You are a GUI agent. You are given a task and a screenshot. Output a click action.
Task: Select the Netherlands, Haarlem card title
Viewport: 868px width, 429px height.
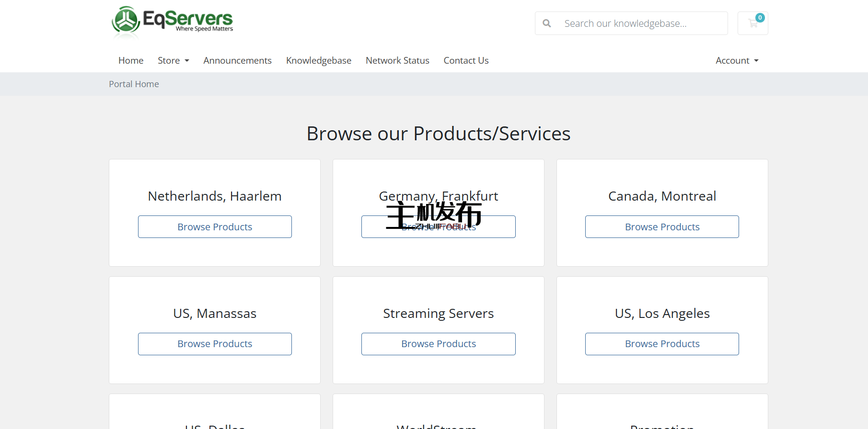coord(215,196)
